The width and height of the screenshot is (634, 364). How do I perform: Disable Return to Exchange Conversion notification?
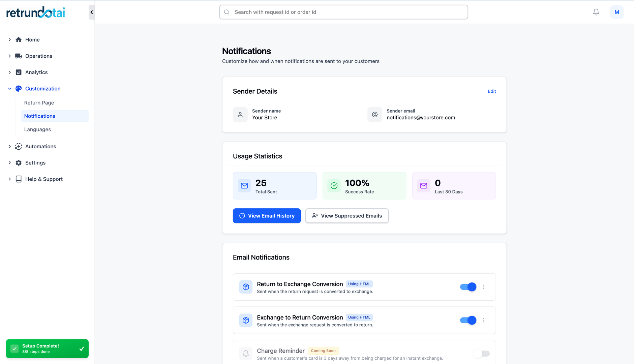[x=468, y=287]
